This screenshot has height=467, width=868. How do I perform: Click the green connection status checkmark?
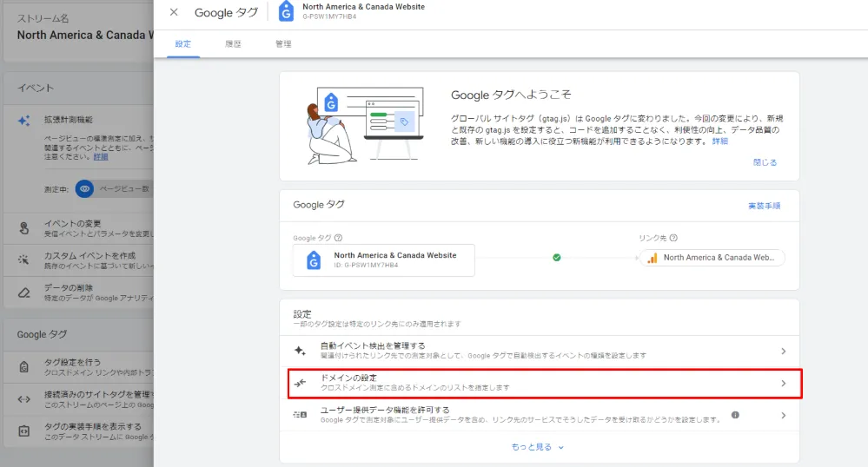(557, 258)
